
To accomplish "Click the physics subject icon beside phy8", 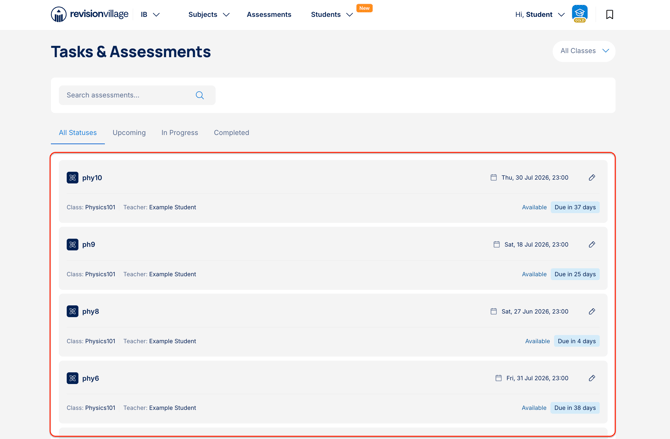I will click(x=72, y=311).
